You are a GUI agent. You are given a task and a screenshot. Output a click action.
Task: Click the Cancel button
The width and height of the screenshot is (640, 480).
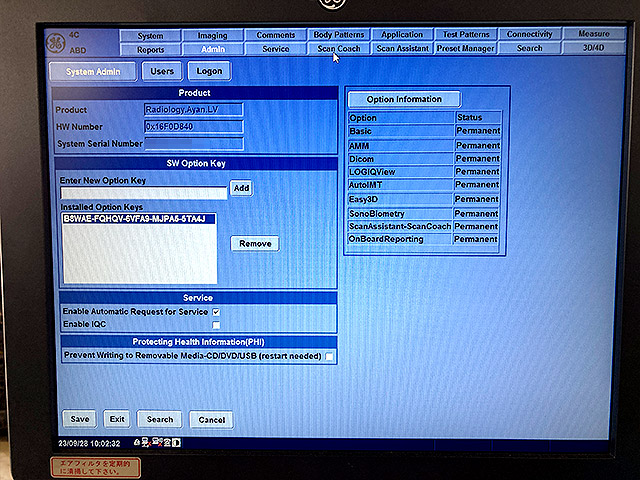pos(211,420)
